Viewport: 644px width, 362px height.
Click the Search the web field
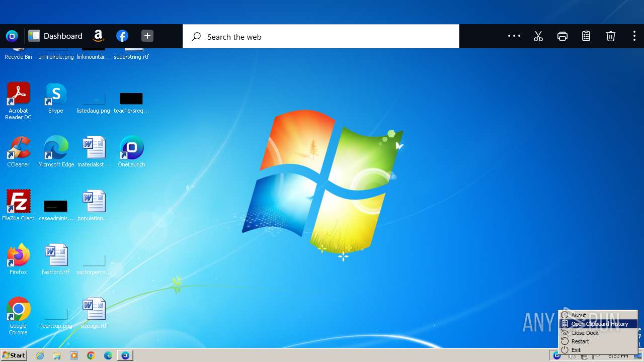click(321, 37)
